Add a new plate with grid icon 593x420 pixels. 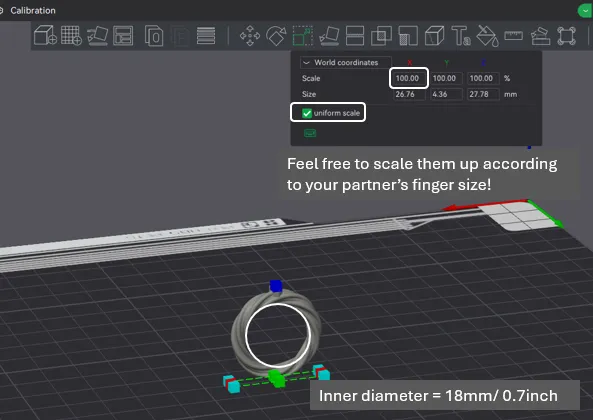click(x=71, y=36)
